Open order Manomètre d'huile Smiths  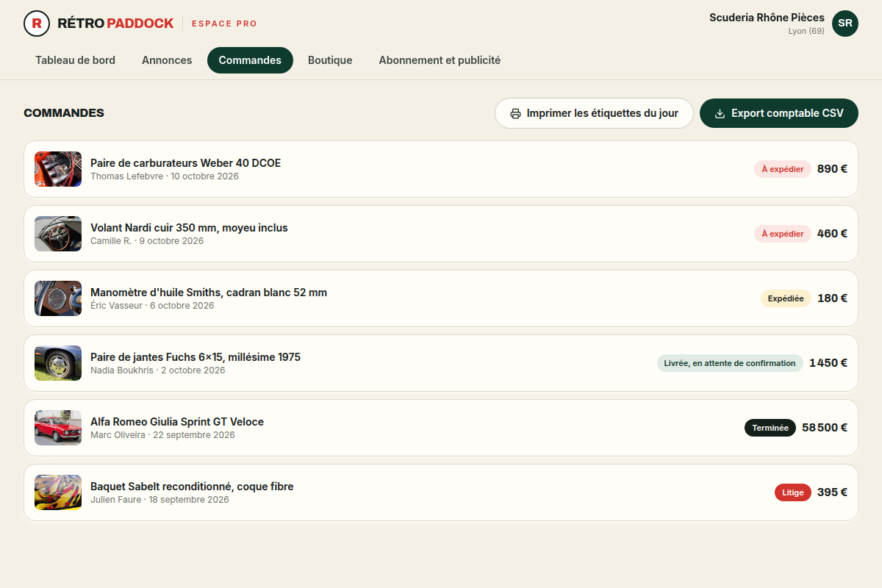(441, 298)
